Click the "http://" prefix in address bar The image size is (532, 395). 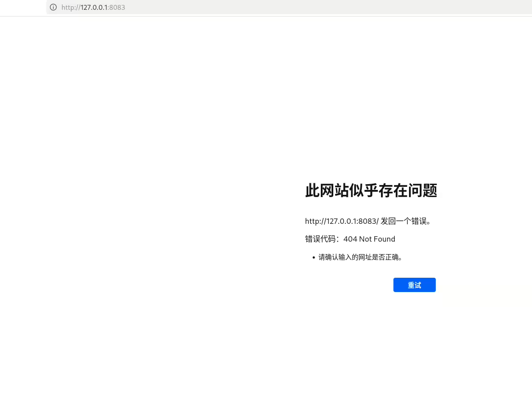click(x=71, y=7)
